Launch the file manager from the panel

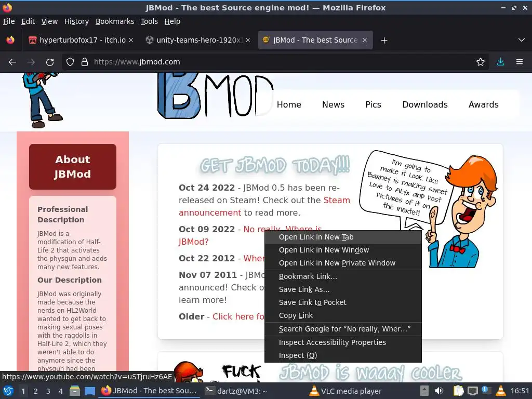[x=75, y=391]
